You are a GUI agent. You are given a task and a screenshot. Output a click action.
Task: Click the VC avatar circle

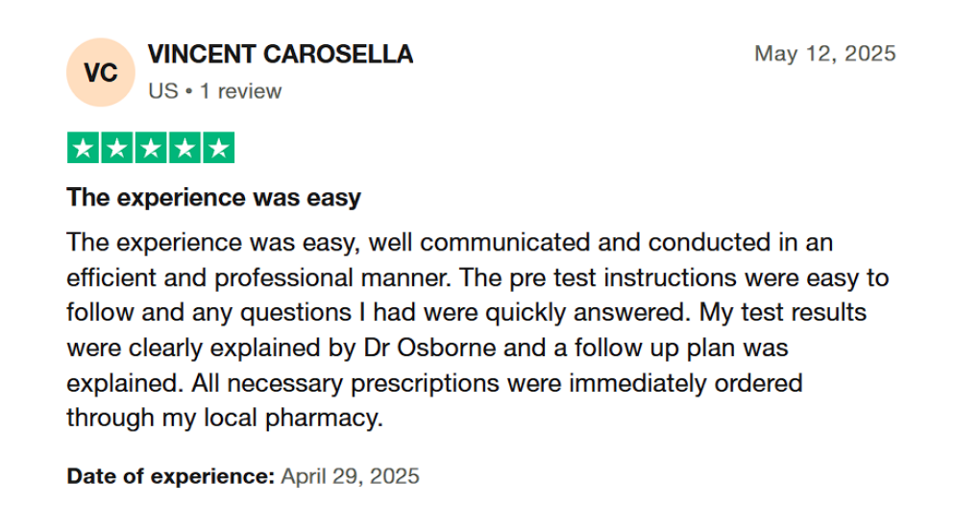coord(101,73)
